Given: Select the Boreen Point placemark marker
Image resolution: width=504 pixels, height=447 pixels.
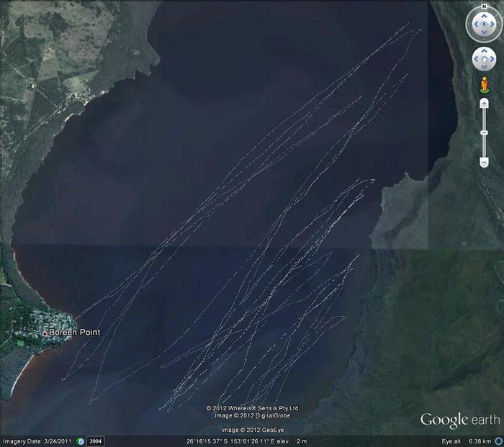Looking at the screenshot, I should point(45,333).
